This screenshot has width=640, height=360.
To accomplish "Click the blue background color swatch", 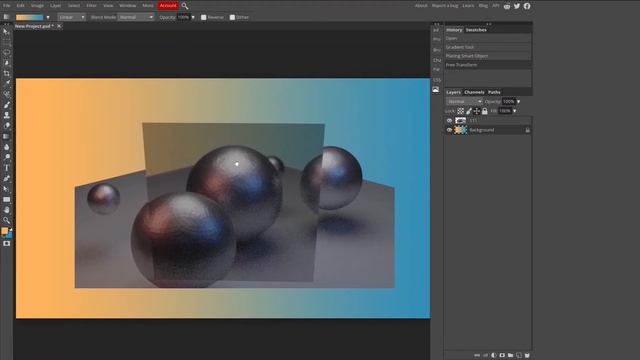I will (9, 236).
